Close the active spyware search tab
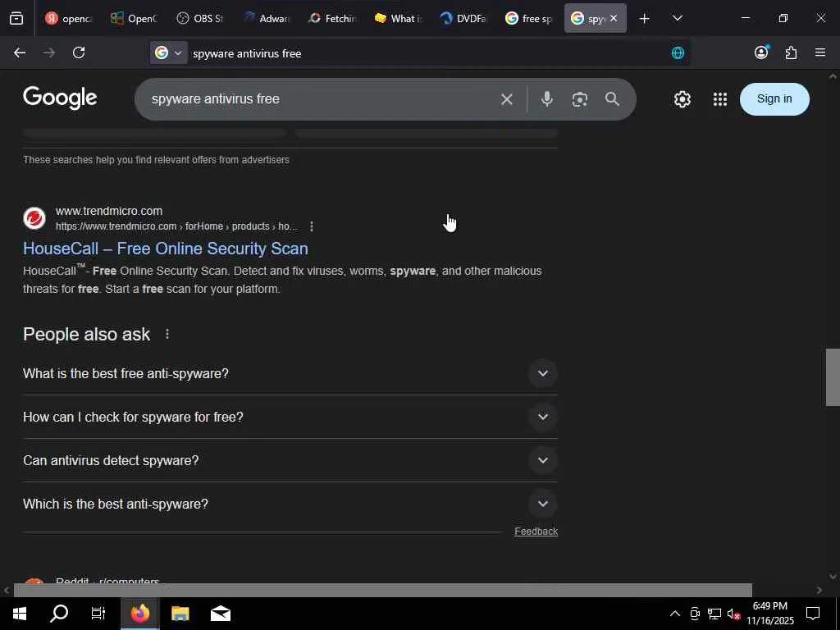Viewport: 840px width, 630px height. click(x=614, y=18)
